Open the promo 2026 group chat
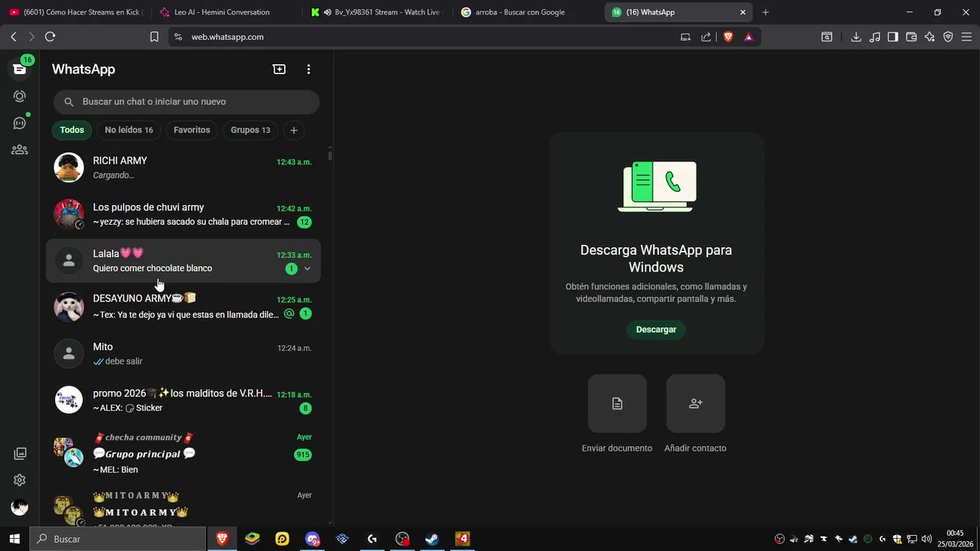The height and width of the screenshot is (551, 980). (184, 400)
